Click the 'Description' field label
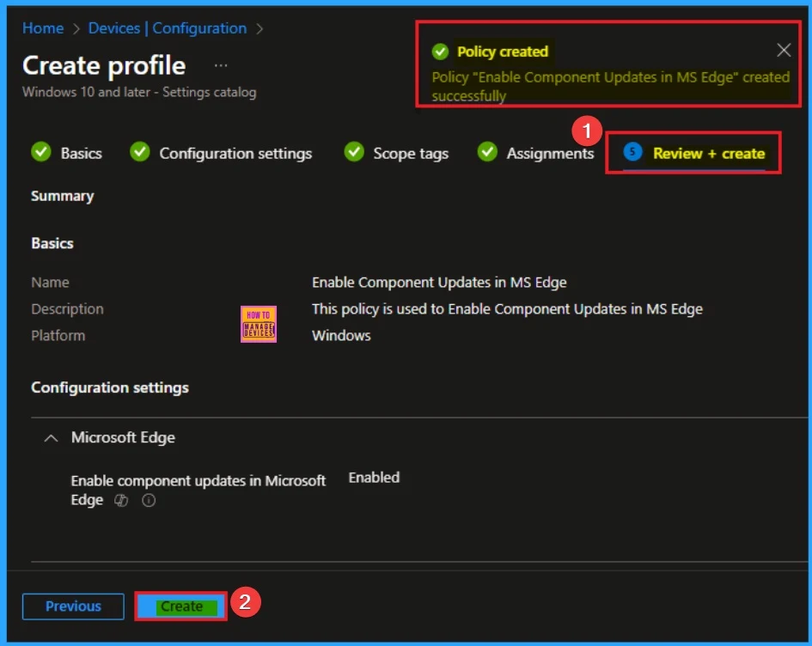 [x=67, y=309]
